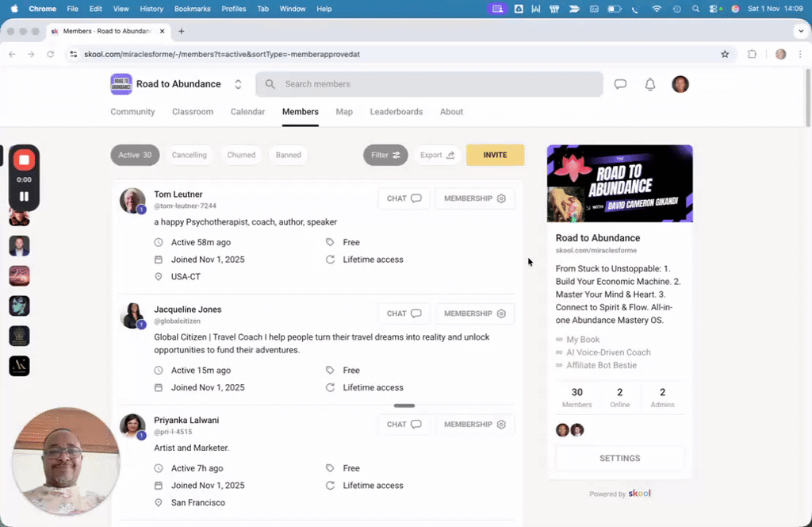This screenshot has height=527, width=812.
Task: Open the profile avatar menu in header
Action: tap(680, 84)
